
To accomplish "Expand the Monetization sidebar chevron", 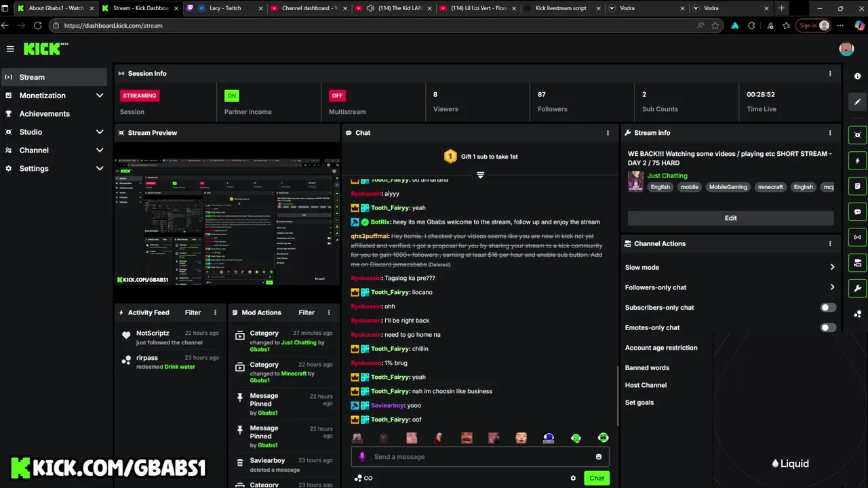I will pyautogui.click(x=100, y=96).
